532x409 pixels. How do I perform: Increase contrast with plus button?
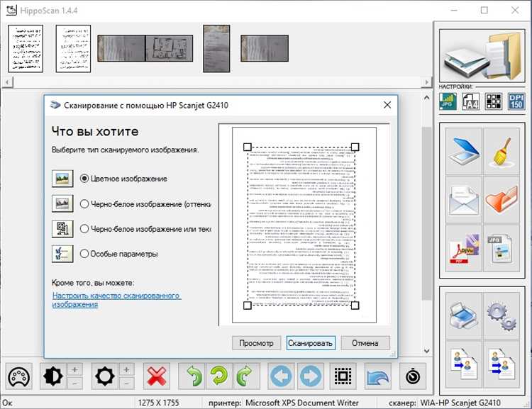(x=75, y=370)
